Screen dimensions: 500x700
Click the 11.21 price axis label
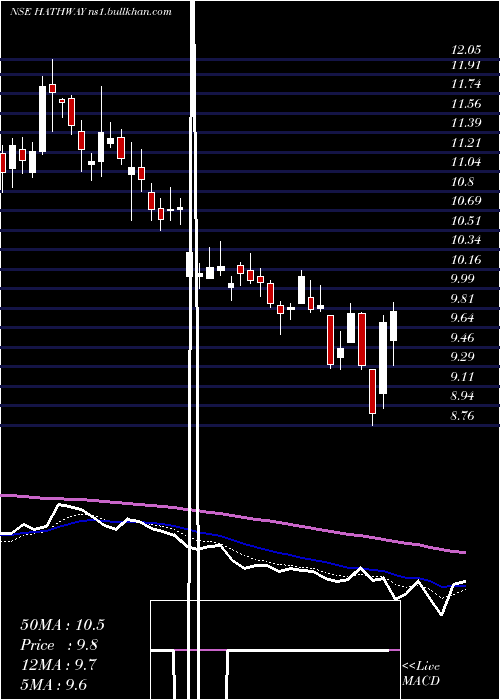467,142
